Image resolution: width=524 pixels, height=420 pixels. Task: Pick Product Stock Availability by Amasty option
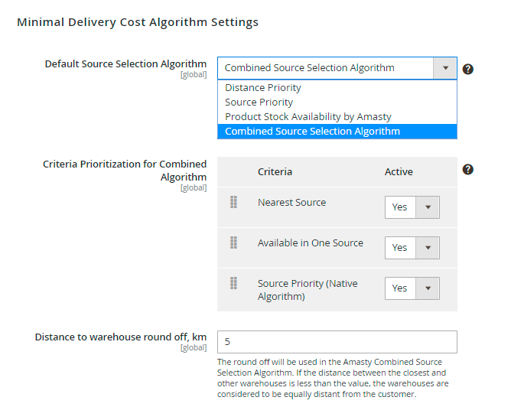pyautogui.click(x=308, y=117)
